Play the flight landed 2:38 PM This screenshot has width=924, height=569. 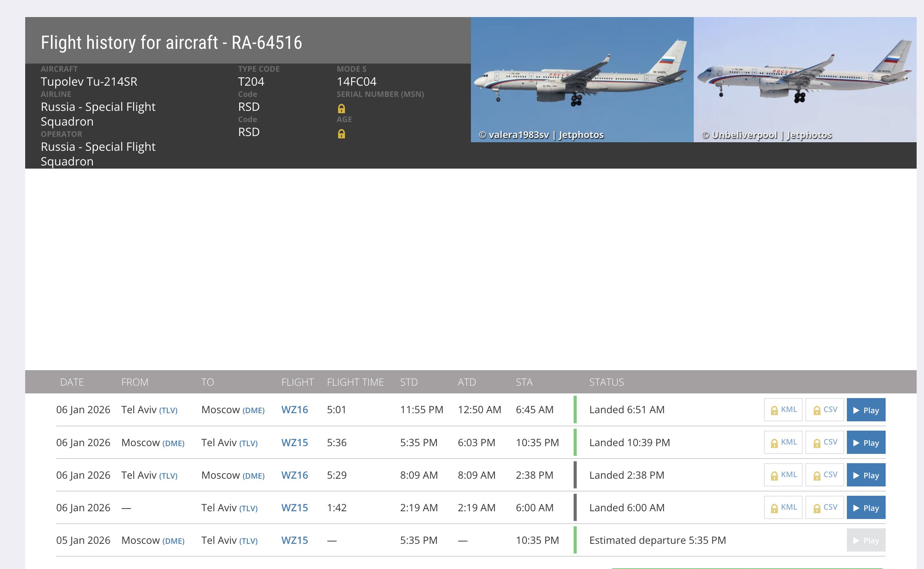click(866, 475)
